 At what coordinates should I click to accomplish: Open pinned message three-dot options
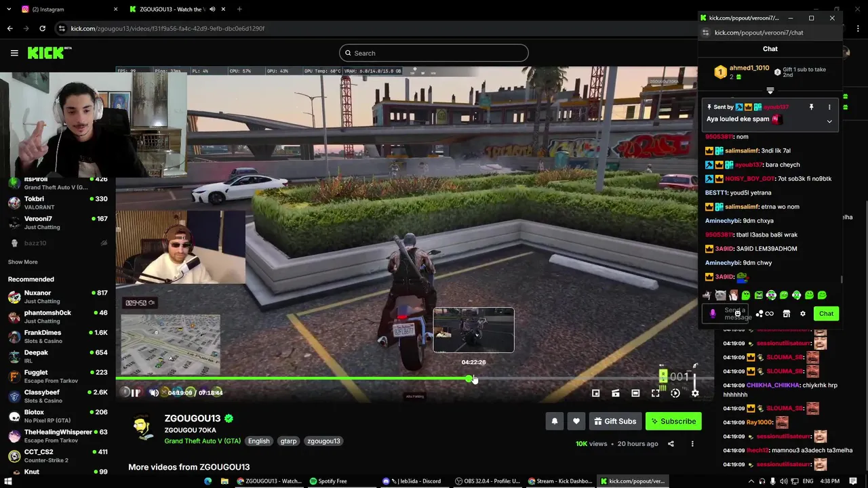click(829, 107)
